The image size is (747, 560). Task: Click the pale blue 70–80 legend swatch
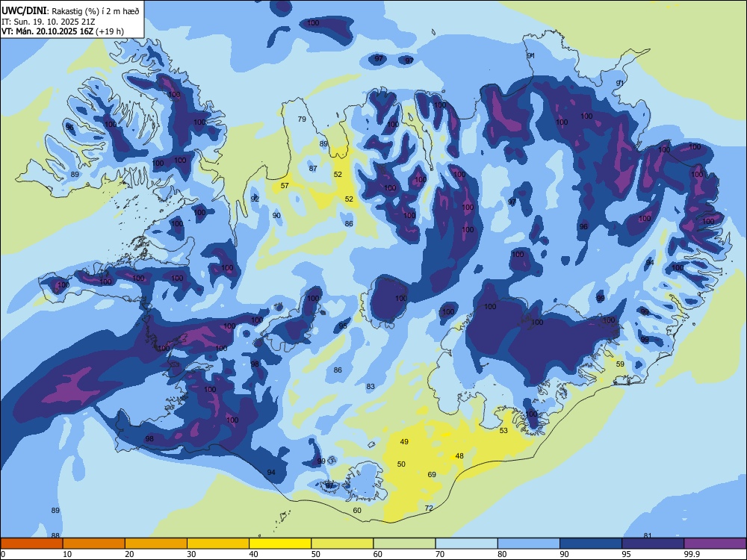click(466, 544)
